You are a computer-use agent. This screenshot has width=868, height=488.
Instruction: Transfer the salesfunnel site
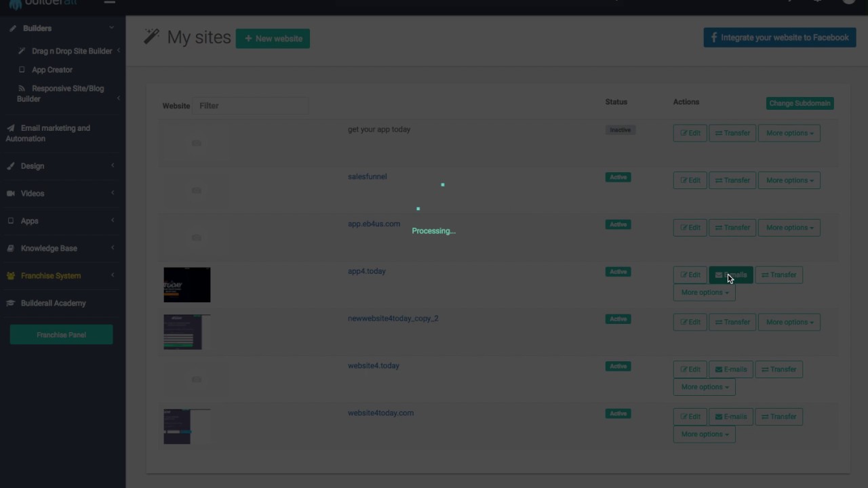point(732,180)
